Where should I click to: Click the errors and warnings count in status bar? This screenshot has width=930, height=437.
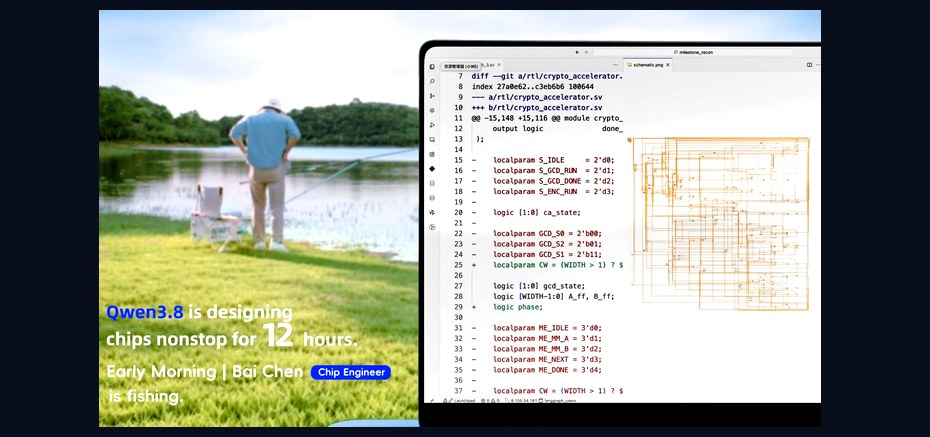491,400
